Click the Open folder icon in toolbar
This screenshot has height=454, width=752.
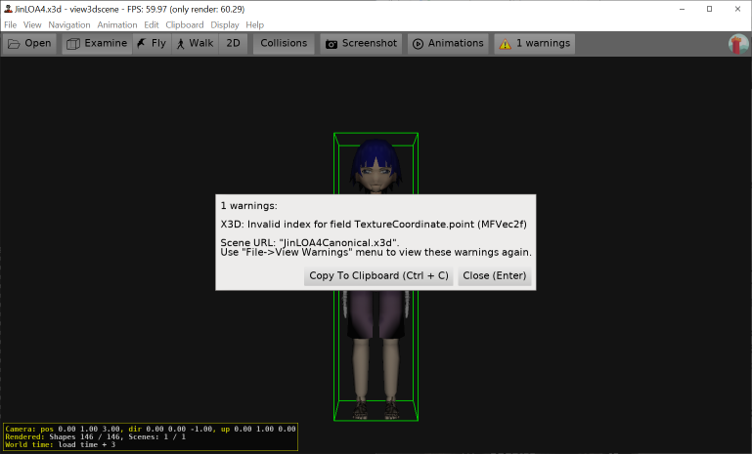tap(15, 44)
